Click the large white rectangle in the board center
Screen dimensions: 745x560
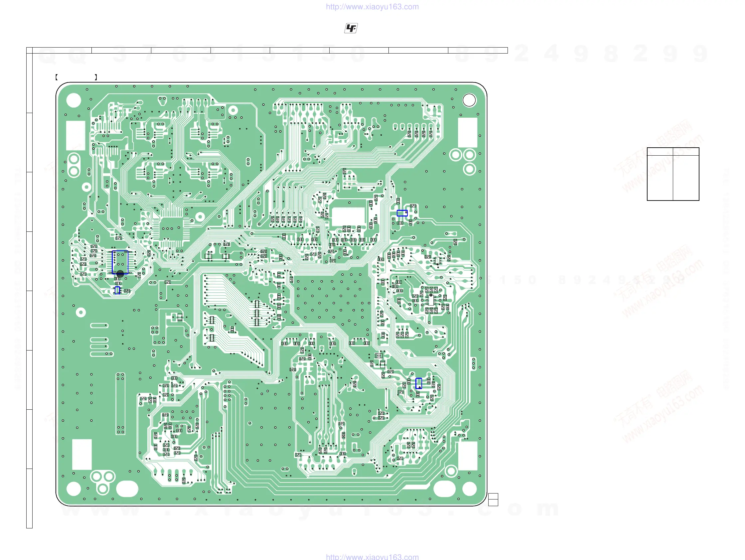point(348,216)
